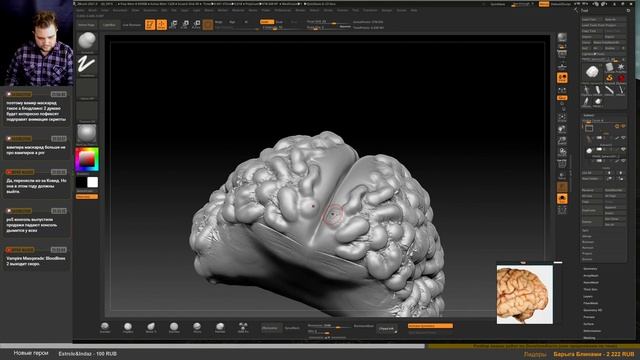640x360 pixels.
Task: Open LightBox from the toolbar
Action: click(x=109, y=25)
